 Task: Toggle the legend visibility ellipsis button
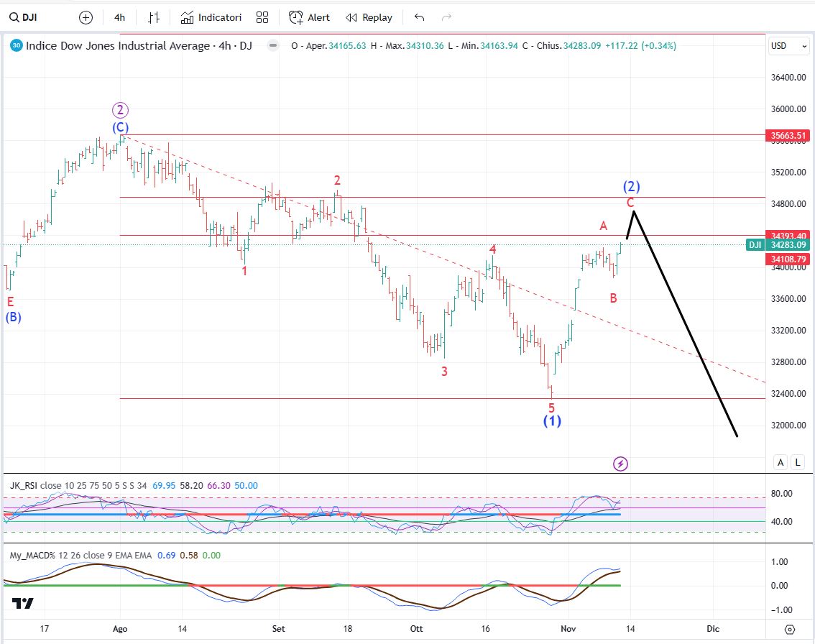tap(272, 46)
